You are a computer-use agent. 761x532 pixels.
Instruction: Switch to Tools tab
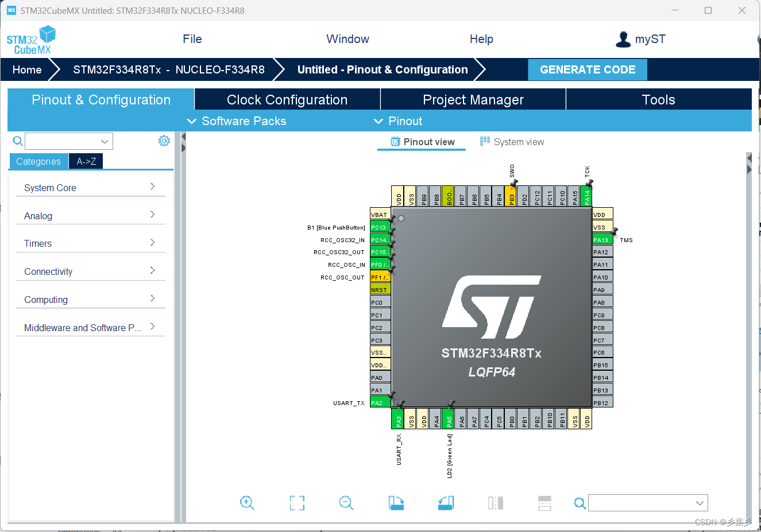[659, 99]
